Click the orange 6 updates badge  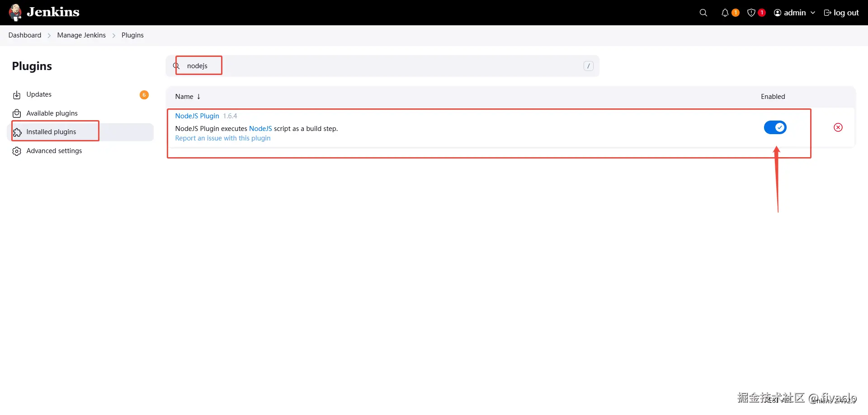click(144, 95)
